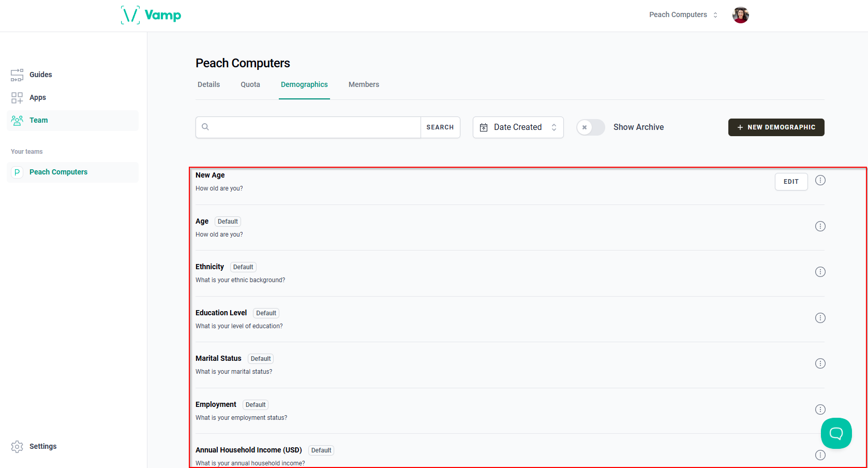Screen dimensions: 868x468
Task: Open the Apps section from the sidebar
Action: [17, 97]
